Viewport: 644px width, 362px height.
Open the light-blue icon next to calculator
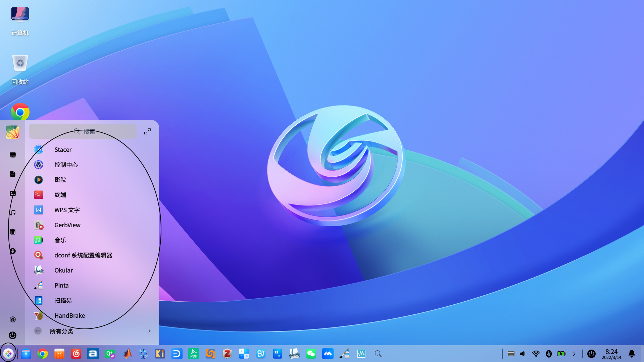click(261, 354)
